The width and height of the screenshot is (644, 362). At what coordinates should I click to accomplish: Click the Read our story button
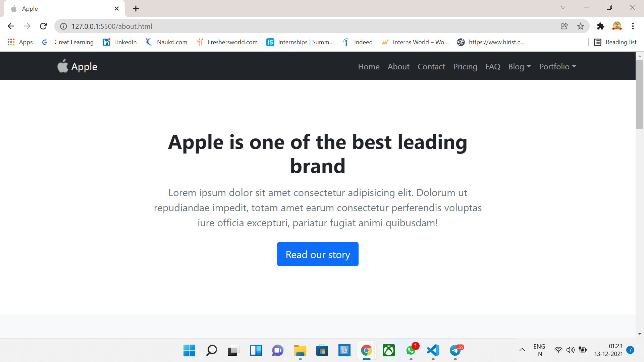318,254
